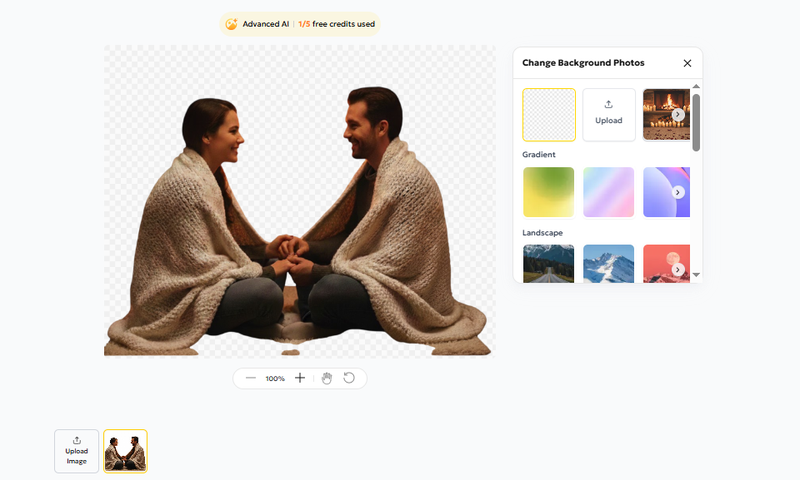Viewport: 800px width, 480px height.
Task: Show more photo backgrounds with top chevron
Action: (678, 115)
